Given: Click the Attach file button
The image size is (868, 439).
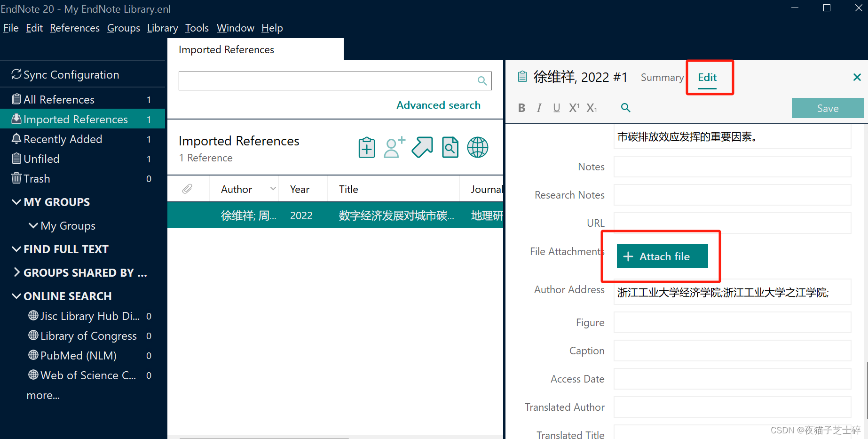Looking at the screenshot, I should click(x=662, y=256).
